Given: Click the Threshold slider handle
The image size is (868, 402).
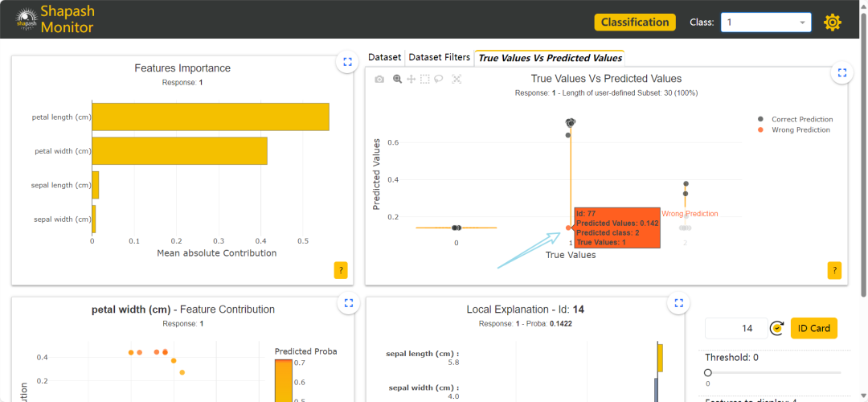Looking at the screenshot, I should pyautogui.click(x=707, y=372).
